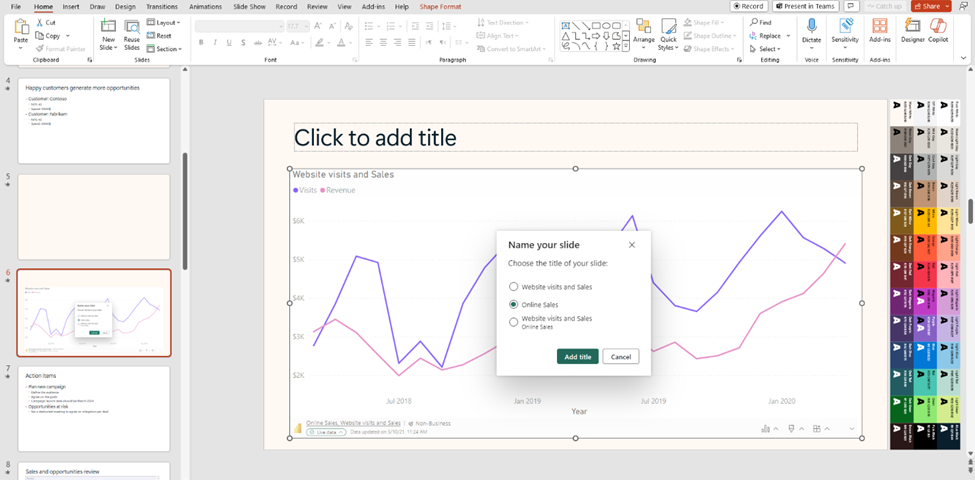Open the File menu

[16, 6]
